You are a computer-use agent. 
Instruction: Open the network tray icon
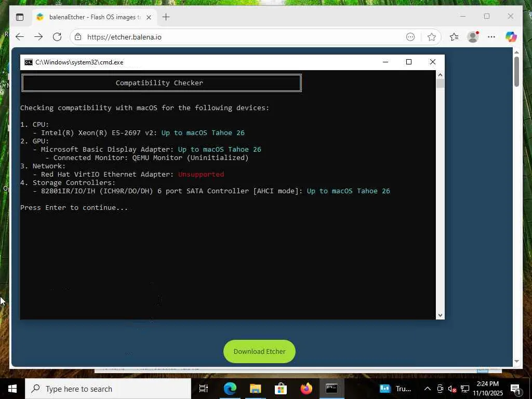465,389
